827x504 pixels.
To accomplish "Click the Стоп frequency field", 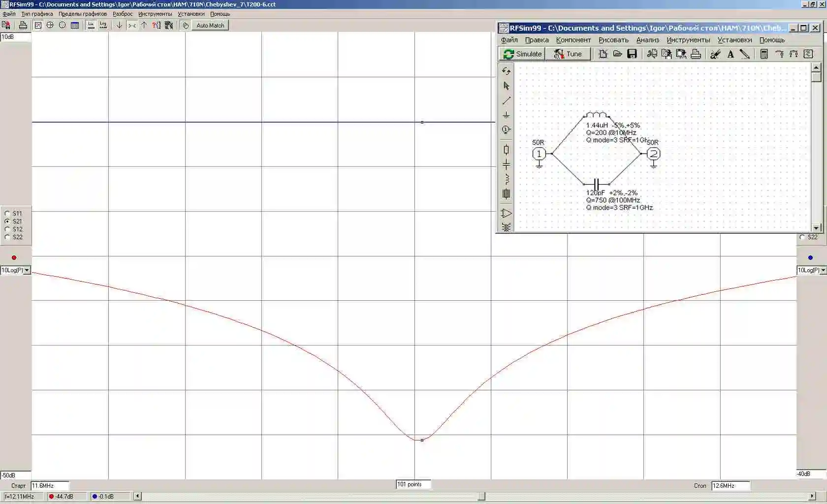I will point(731,486).
